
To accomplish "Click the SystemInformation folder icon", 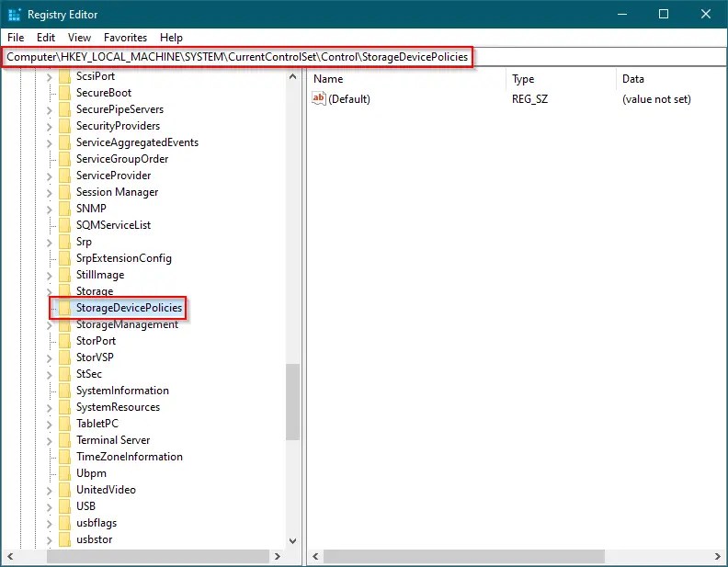I will (65, 391).
